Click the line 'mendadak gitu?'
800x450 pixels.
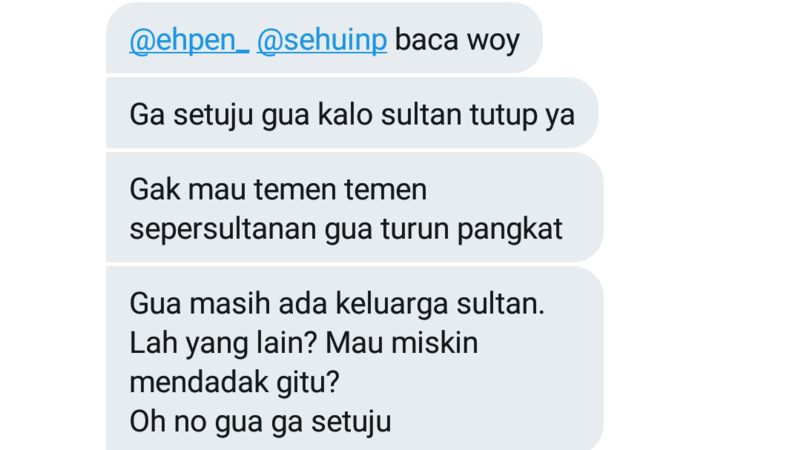coord(234,382)
